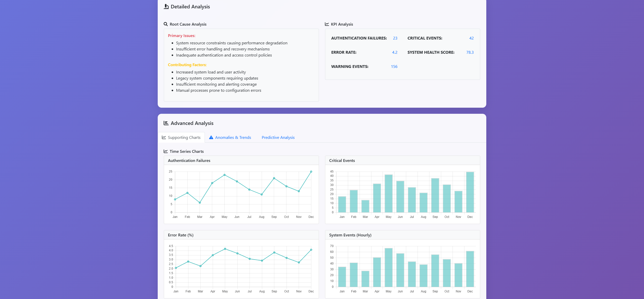Open the Predictive Analysis tab

(x=278, y=137)
